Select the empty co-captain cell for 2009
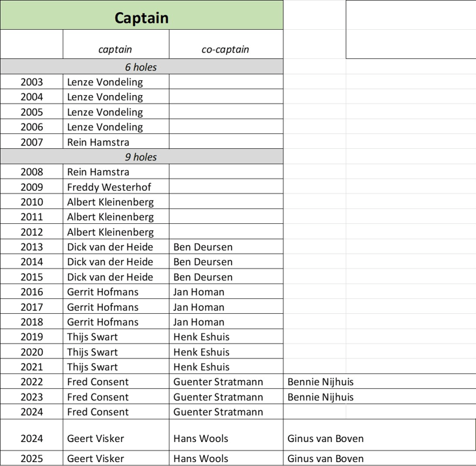The height and width of the screenshot is (466, 476). pos(225,187)
